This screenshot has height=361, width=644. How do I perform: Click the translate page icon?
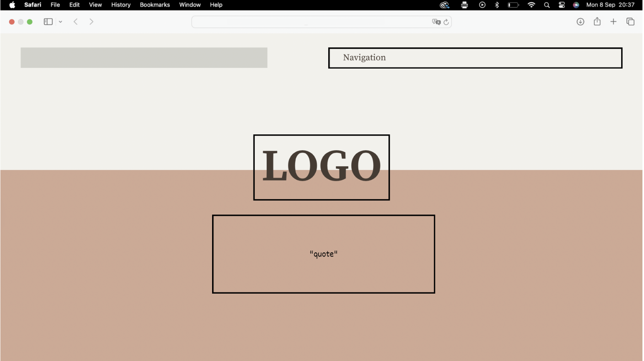pyautogui.click(x=436, y=22)
